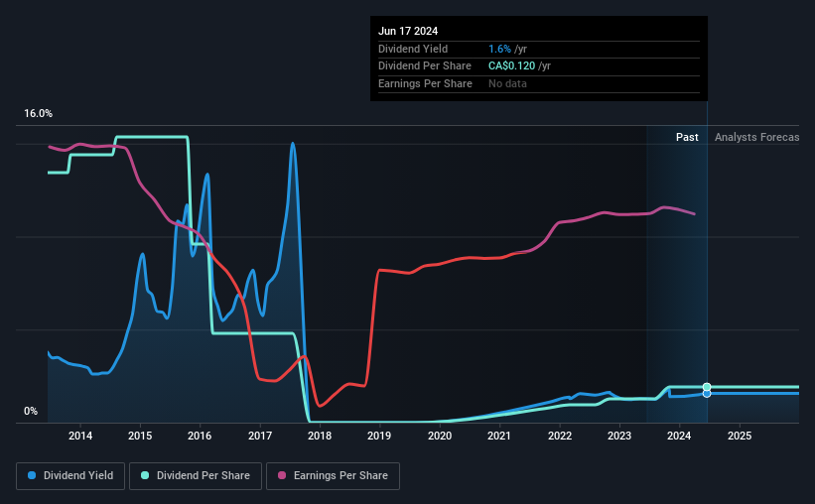The width and height of the screenshot is (815, 504).
Task: Click the teal Dividend Per Share legend dot
Action: (145, 475)
